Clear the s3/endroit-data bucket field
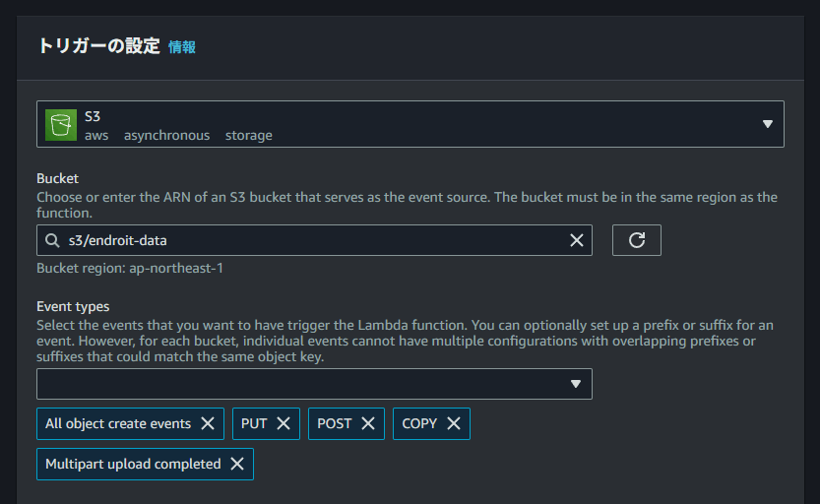Screen dimensions: 820x504 [x=576, y=240]
